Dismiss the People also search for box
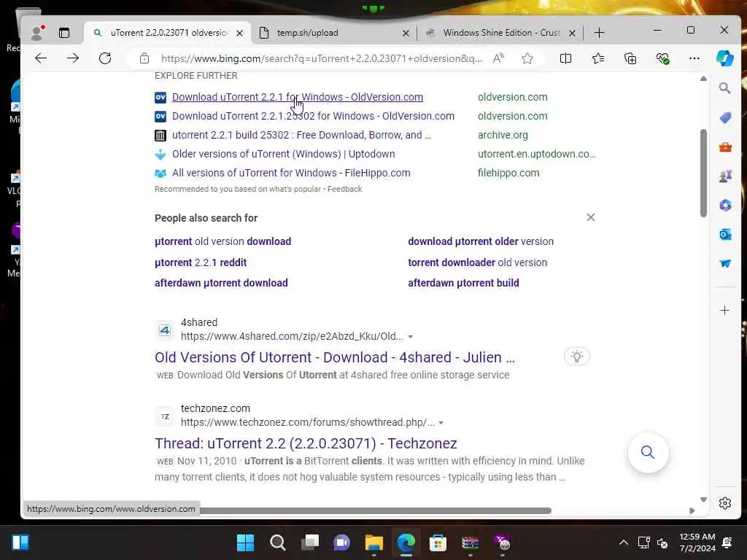 tap(590, 217)
